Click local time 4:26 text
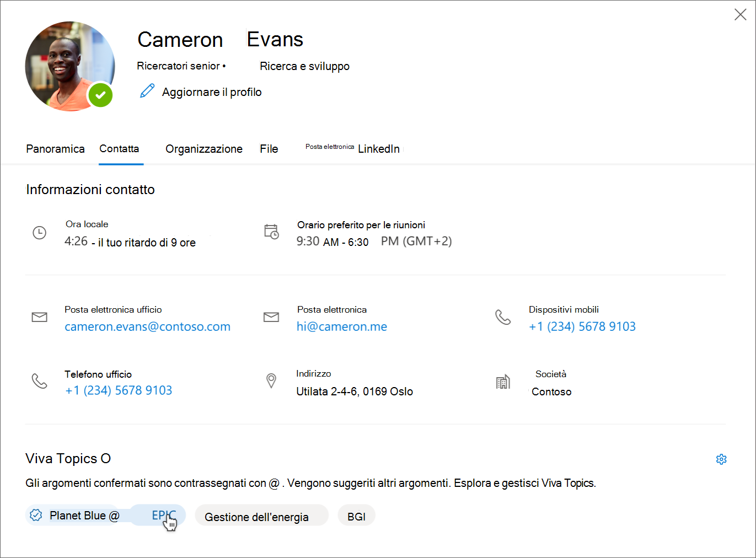Image resolution: width=756 pixels, height=558 pixels. click(76, 242)
